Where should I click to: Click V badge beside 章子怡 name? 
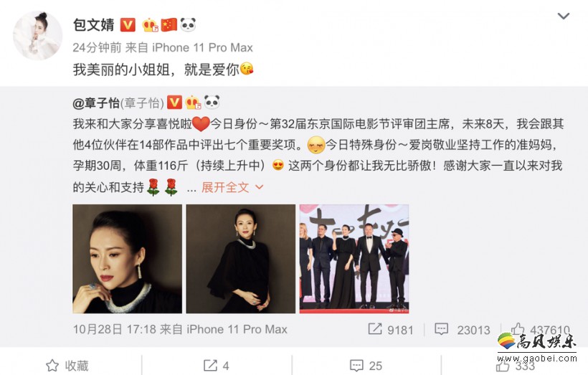pyautogui.click(x=174, y=103)
